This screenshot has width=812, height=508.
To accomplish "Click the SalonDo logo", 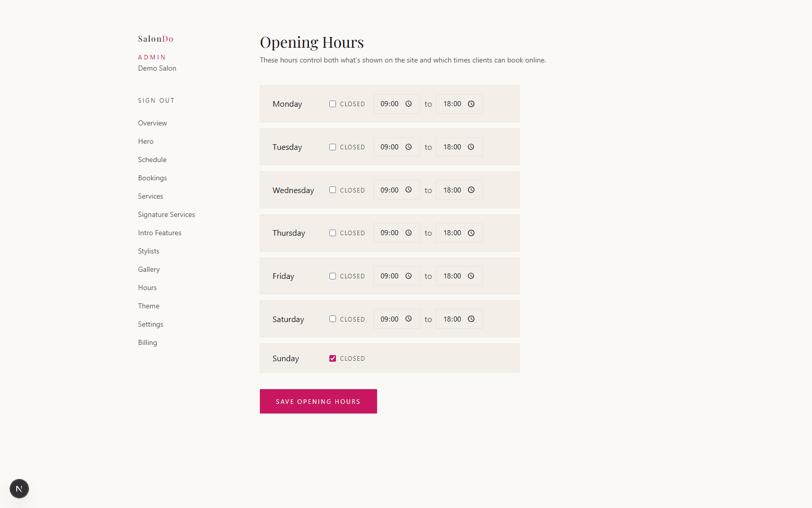I will point(156,39).
